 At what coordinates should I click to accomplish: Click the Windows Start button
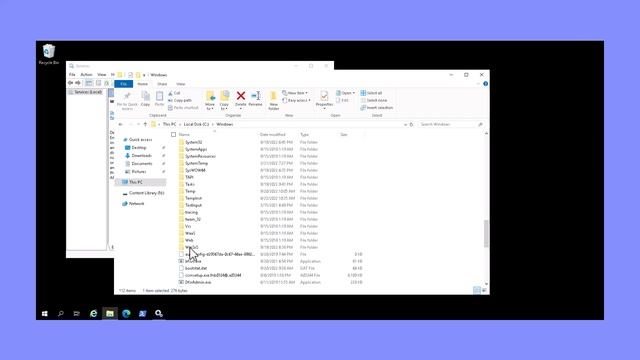tap(44, 313)
